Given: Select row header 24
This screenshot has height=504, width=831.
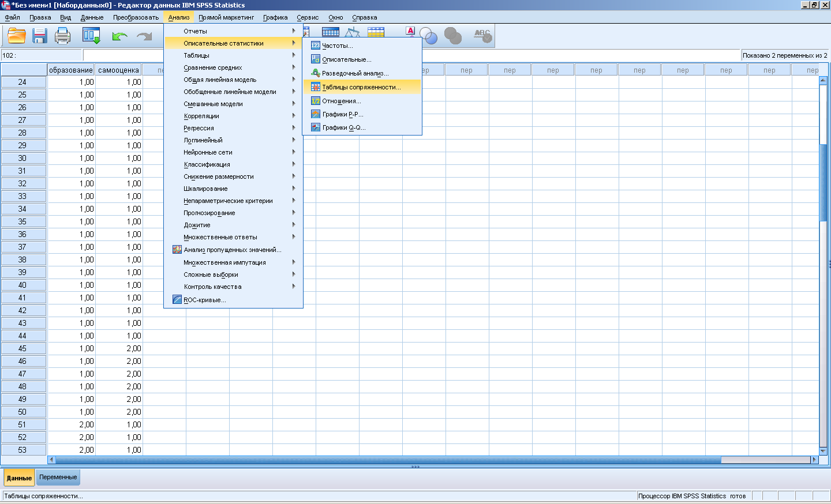Looking at the screenshot, I should pos(23,82).
